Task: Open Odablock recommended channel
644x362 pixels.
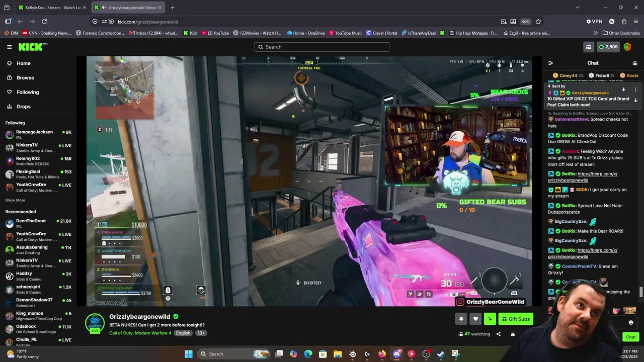Action: pyautogui.click(x=38, y=329)
